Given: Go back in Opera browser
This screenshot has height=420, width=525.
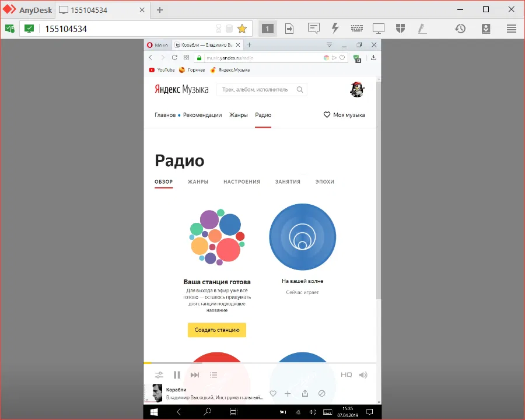Looking at the screenshot, I should [150, 58].
